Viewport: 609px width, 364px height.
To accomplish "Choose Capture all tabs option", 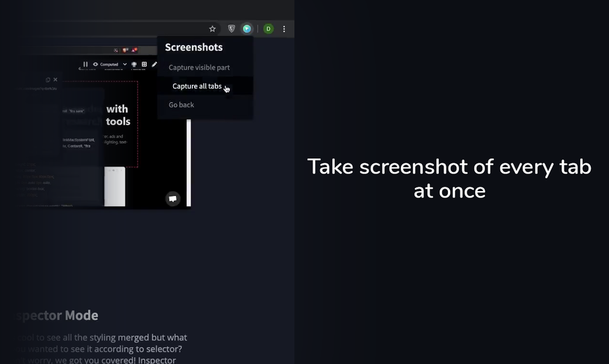I will point(197,86).
